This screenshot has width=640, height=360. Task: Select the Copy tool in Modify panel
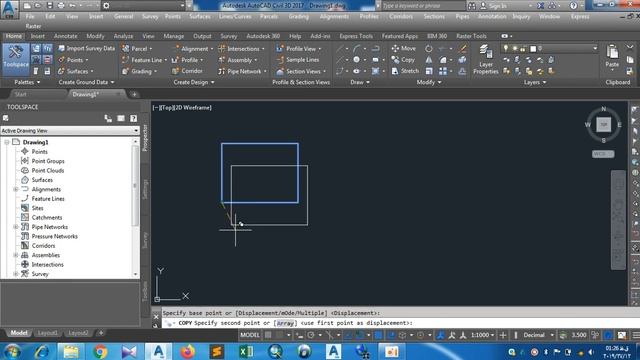tap(403, 60)
